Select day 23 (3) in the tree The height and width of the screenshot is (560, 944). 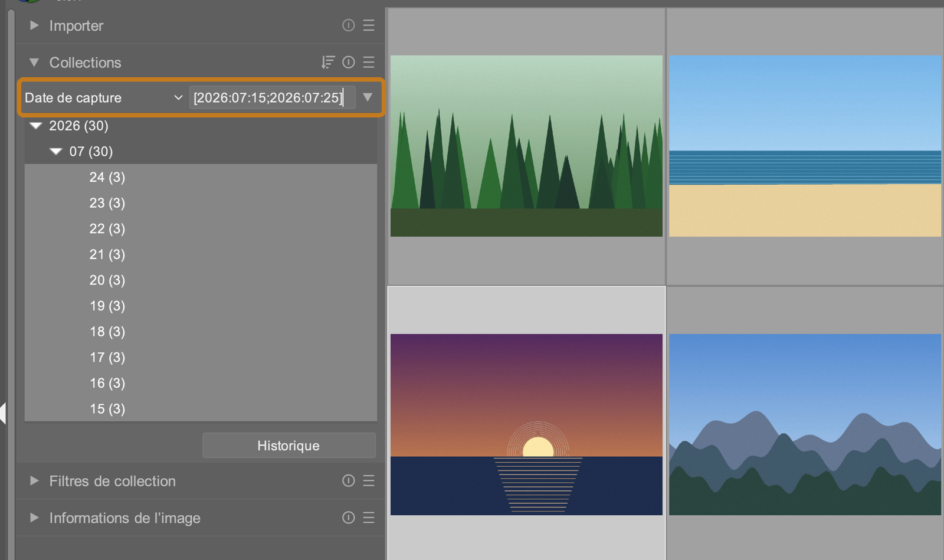pyautogui.click(x=201, y=203)
